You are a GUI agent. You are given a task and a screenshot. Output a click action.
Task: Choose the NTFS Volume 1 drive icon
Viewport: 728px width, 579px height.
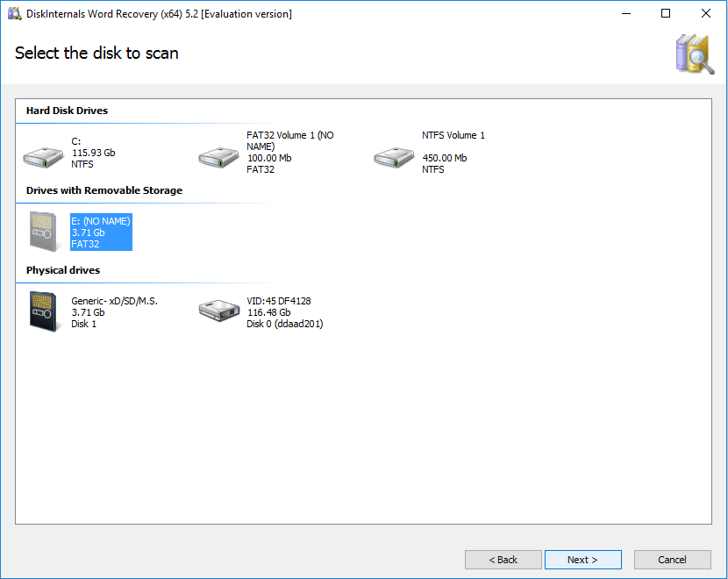[x=395, y=157]
